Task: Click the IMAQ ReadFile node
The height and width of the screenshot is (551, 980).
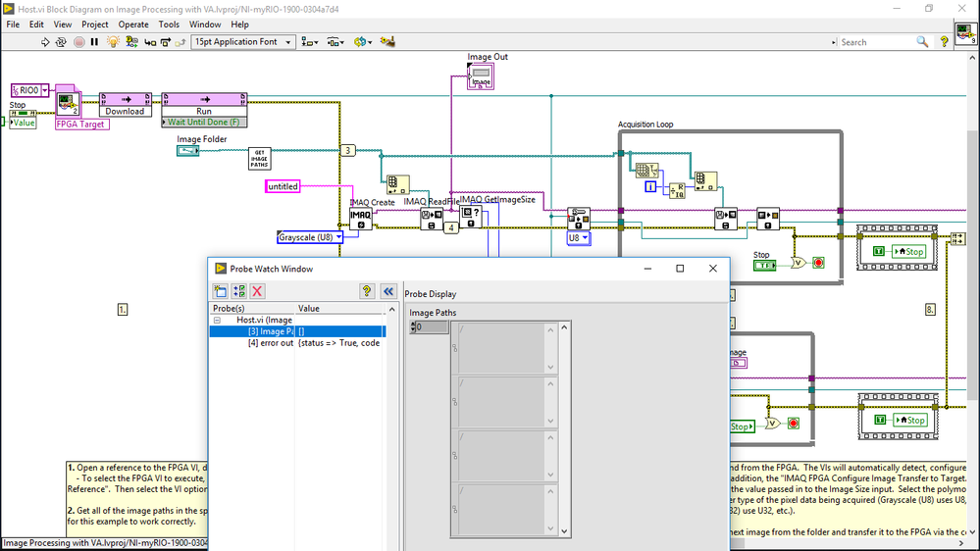Action: pos(432,219)
